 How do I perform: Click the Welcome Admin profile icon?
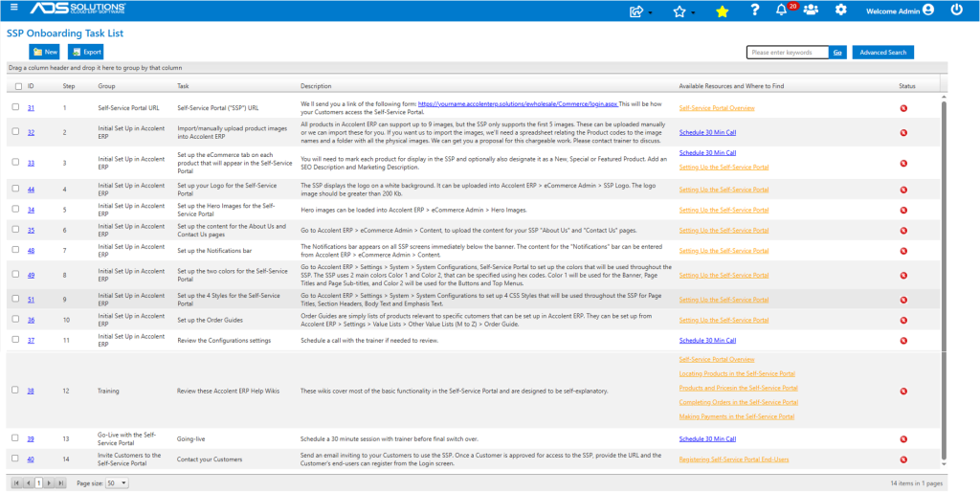[928, 10]
